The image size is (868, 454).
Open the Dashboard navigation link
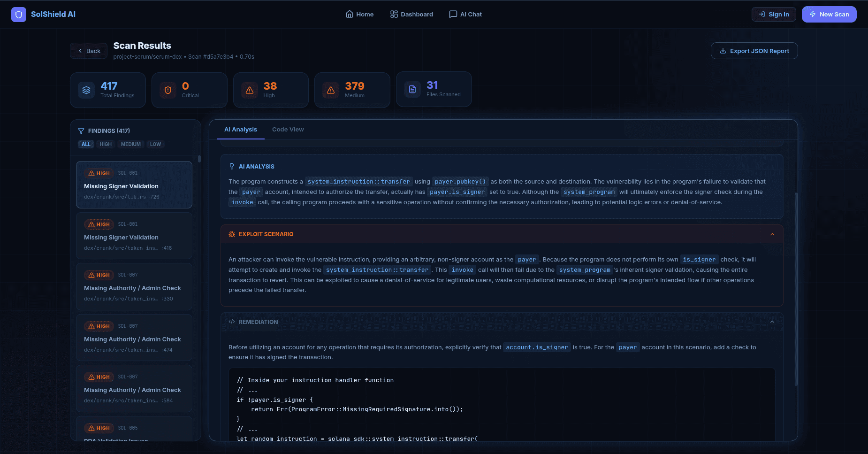pyautogui.click(x=411, y=14)
